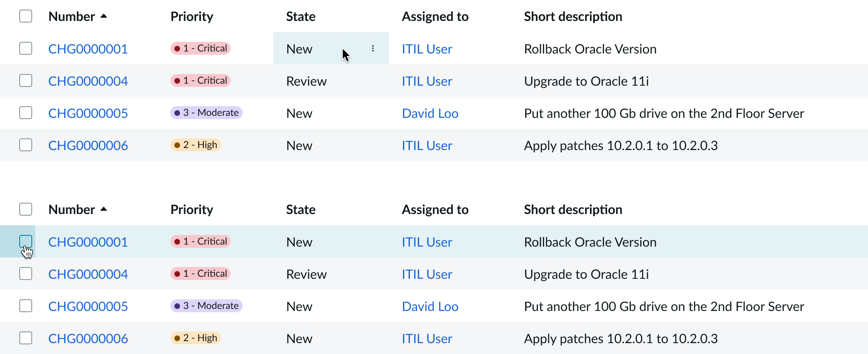
Task: Open CHG0000005 in the lower table
Action: click(88, 306)
